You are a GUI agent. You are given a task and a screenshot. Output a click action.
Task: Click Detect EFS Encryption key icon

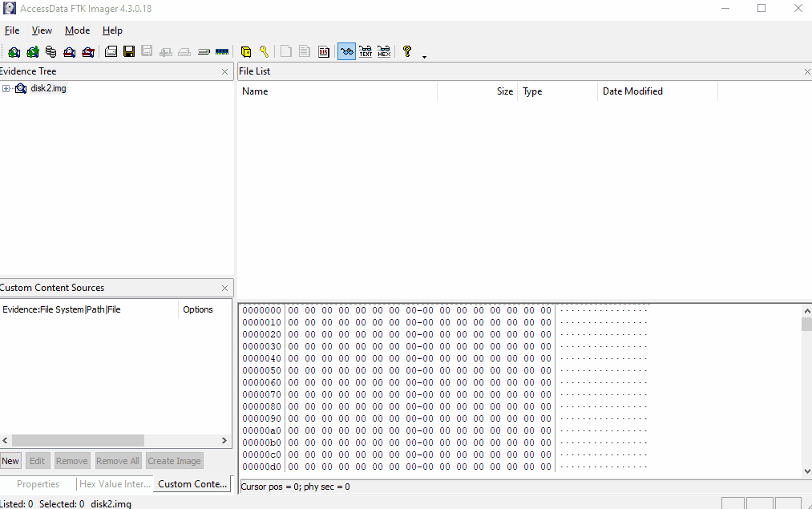pos(264,51)
